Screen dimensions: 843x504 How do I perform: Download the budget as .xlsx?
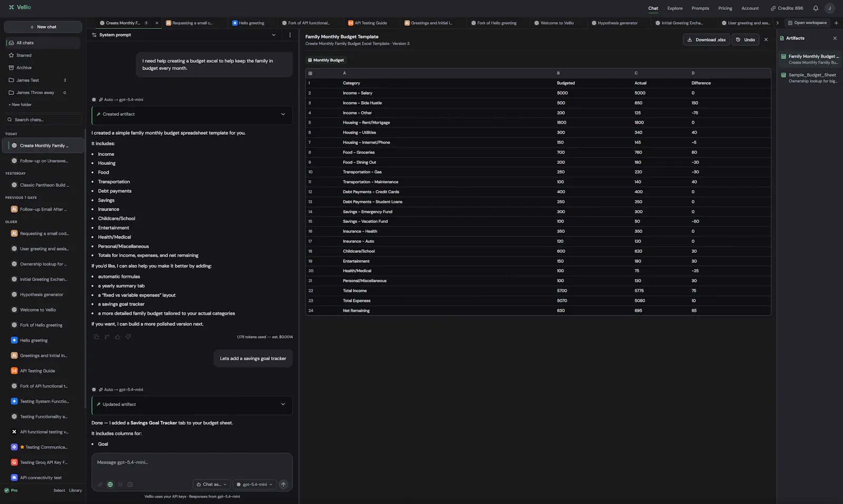(707, 39)
